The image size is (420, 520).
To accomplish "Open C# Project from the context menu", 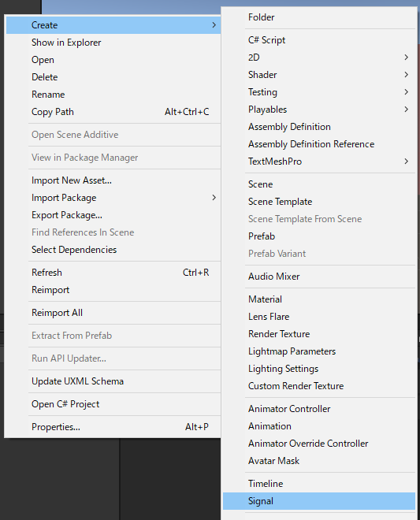I will click(113, 404).
